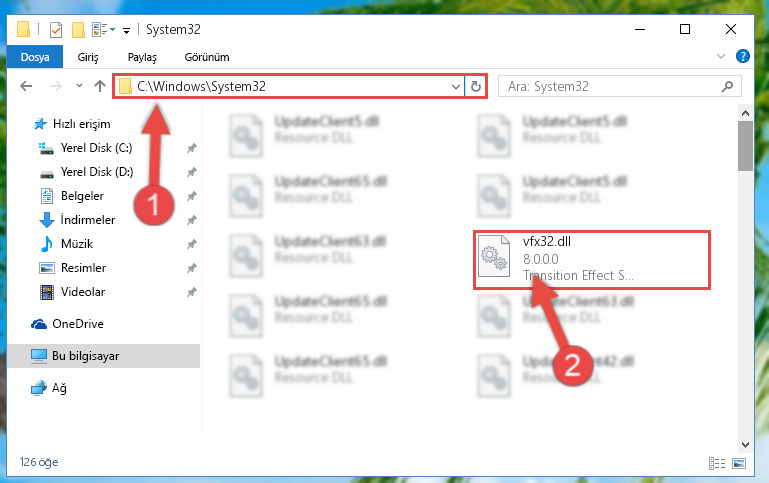Expand the ribbon with the chevron
This screenshot has height=483, width=769.
coord(720,56)
